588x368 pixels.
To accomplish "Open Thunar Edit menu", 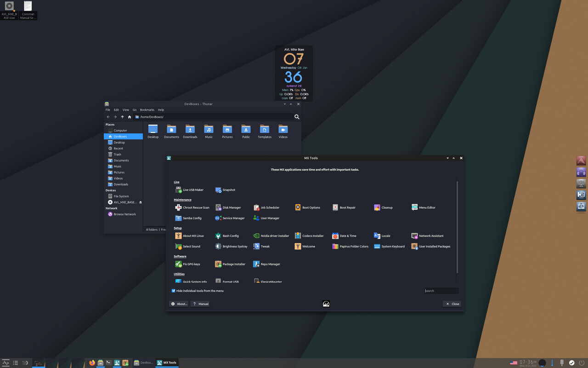I will 116,110.
